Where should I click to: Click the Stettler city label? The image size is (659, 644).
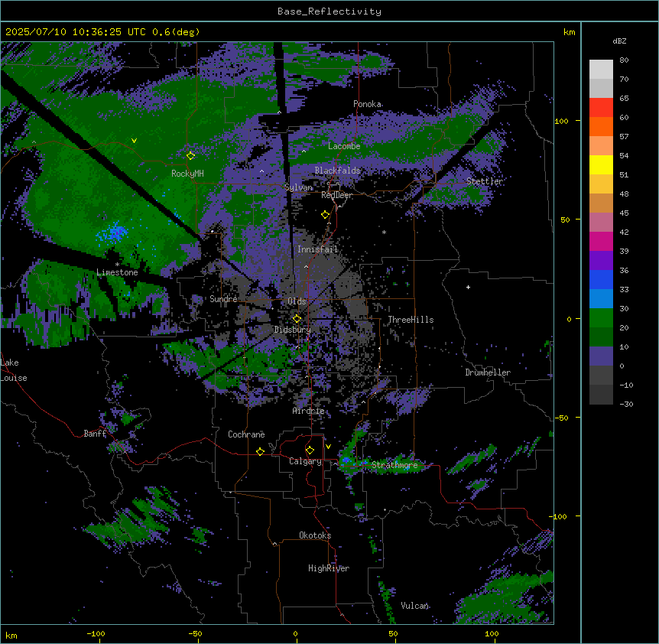tap(484, 181)
